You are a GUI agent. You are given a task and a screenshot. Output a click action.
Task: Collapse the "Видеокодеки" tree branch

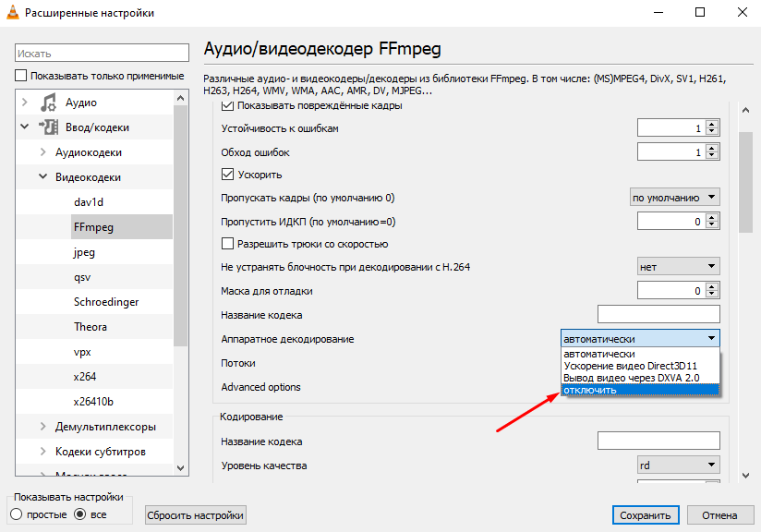[43, 177]
